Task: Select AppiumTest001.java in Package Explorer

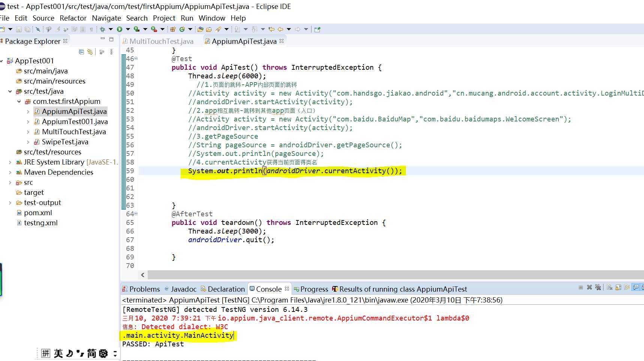Action: (75, 121)
